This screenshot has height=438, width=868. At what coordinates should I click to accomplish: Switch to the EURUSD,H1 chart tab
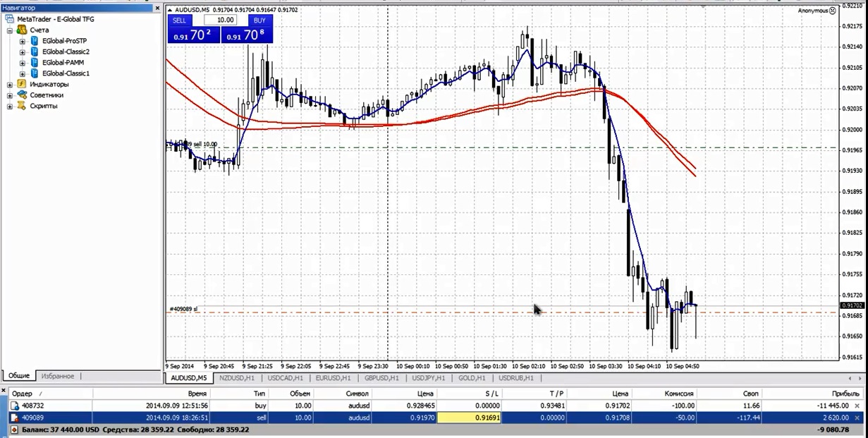pos(331,378)
